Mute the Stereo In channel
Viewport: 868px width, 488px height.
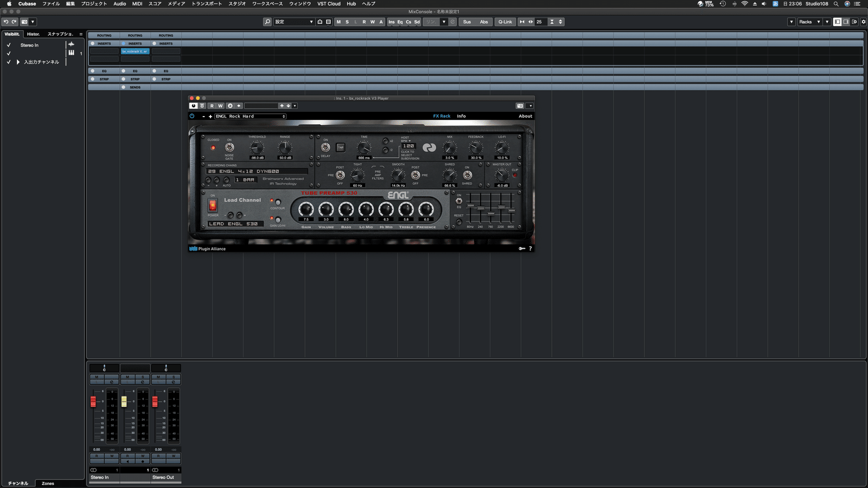click(x=97, y=377)
